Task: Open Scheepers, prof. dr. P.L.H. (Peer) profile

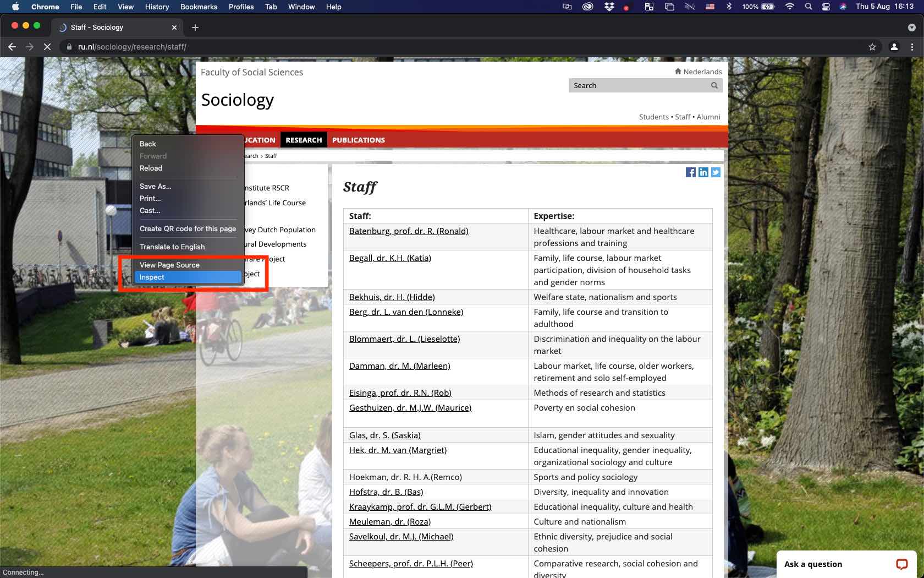Action: click(x=411, y=563)
